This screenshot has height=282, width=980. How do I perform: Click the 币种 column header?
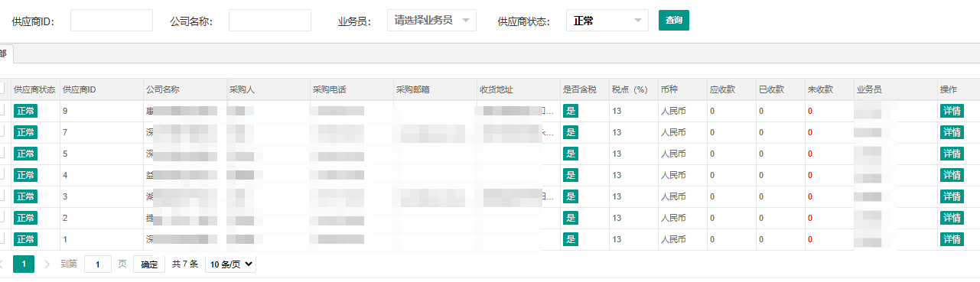pyautogui.click(x=682, y=89)
